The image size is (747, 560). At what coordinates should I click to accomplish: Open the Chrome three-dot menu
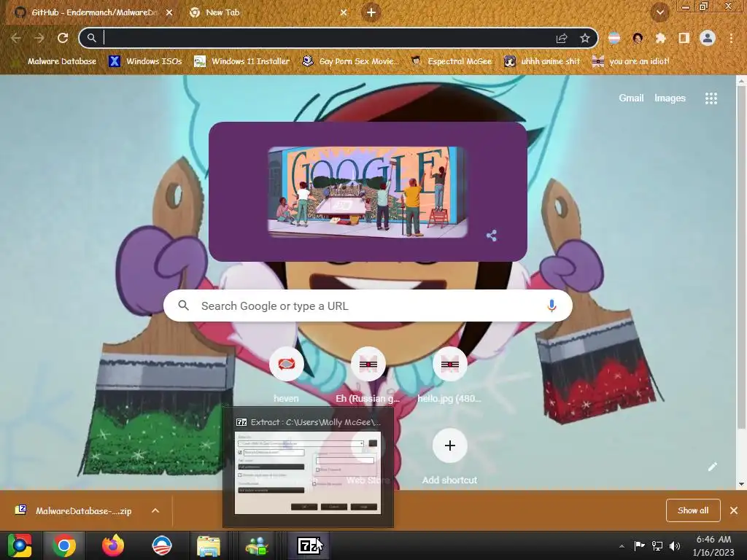[x=731, y=38]
